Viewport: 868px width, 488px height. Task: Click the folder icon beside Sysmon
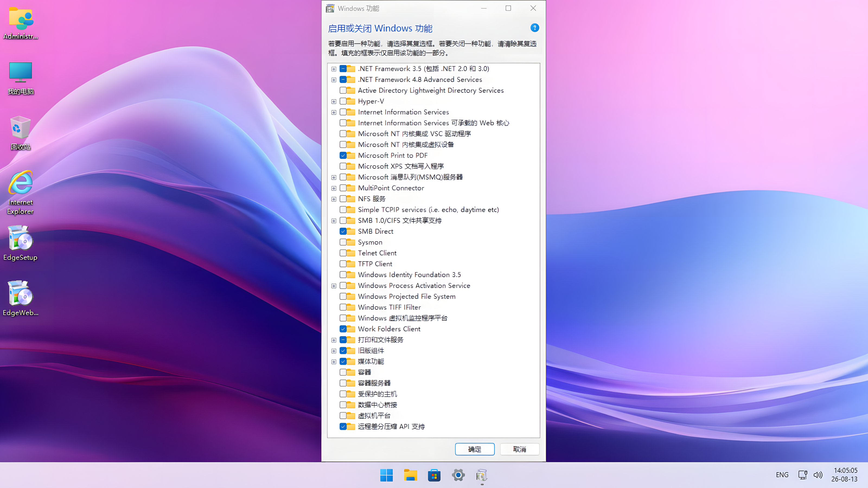pyautogui.click(x=351, y=242)
